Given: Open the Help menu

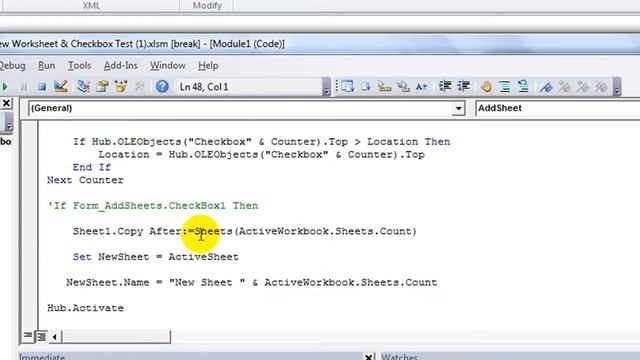Looking at the screenshot, I should click(208, 66).
